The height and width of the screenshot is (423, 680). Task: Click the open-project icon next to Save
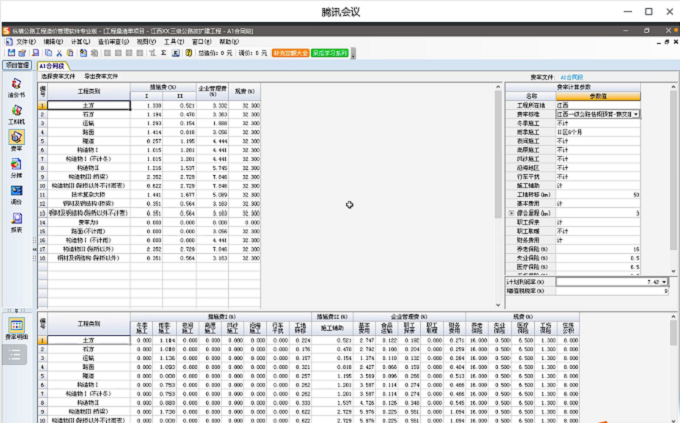22,53
